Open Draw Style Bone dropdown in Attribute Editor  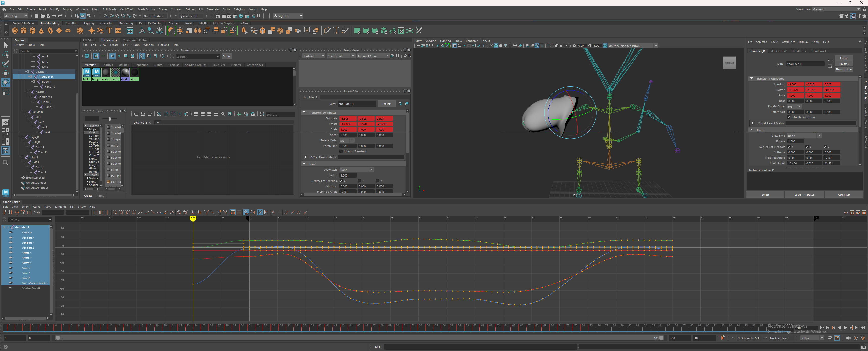pyautogui.click(x=804, y=136)
